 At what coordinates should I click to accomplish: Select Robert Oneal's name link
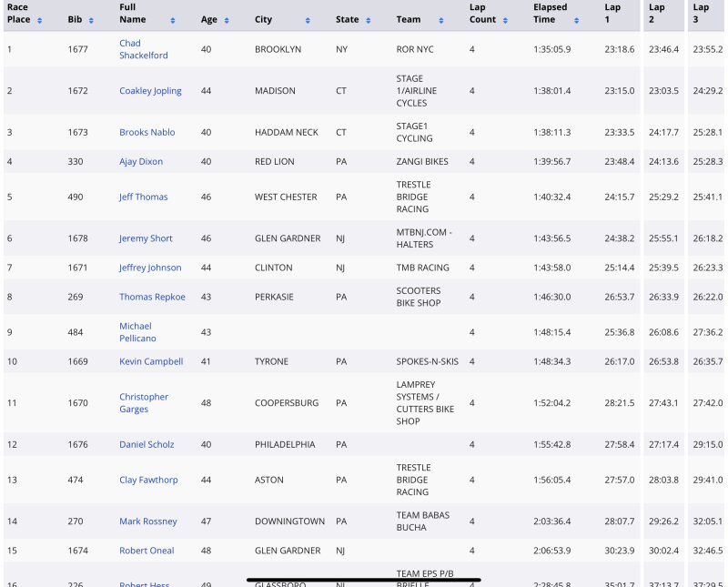click(147, 551)
